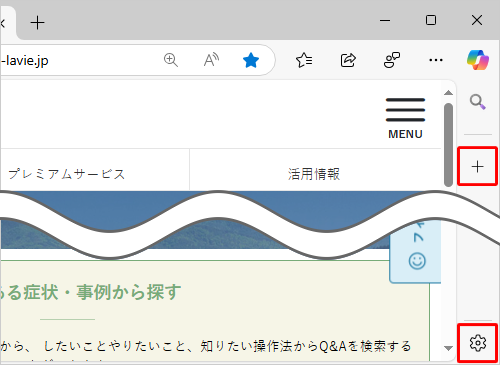Image resolution: width=500 pixels, height=365 pixels.
Task: Open sidebar settings gear
Action: (x=478, y=343)
